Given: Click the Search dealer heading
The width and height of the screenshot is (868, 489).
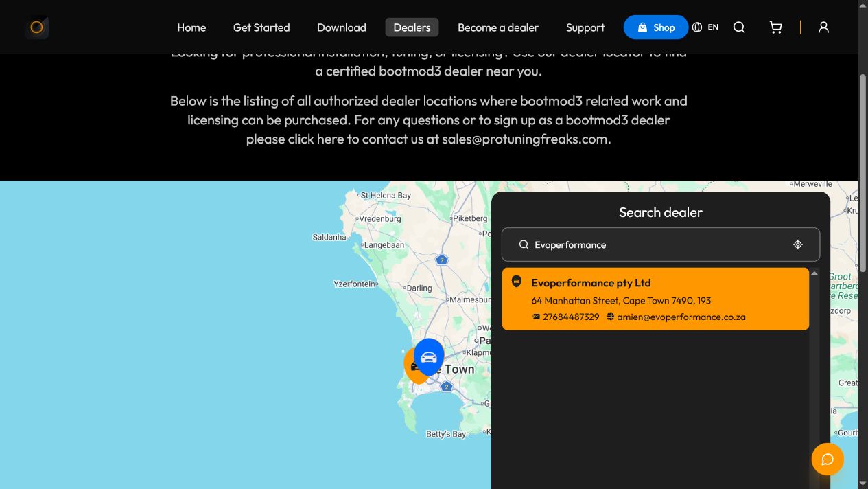Looking at the screenshot, I should pyautogui.click(x=661, y=212).
